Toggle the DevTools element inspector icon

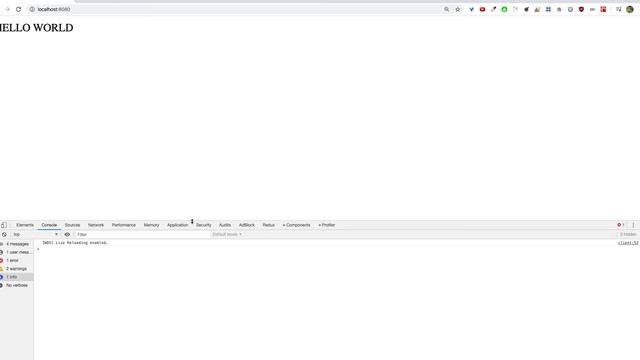pyautogui.click(x=4, y=225)
